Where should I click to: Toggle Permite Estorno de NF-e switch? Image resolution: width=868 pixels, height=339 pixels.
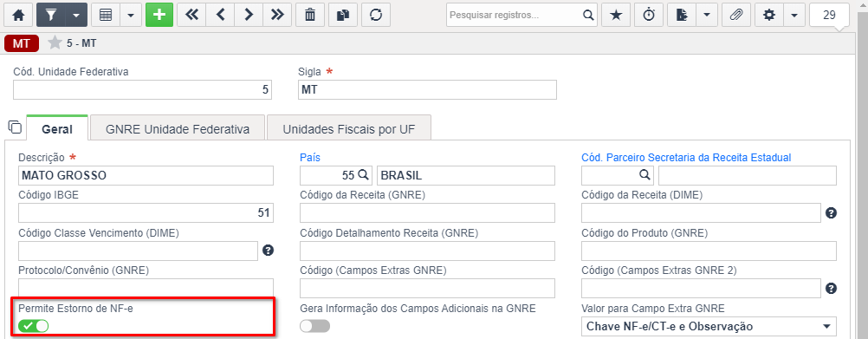pyautogui.click(x=33, y=326)
